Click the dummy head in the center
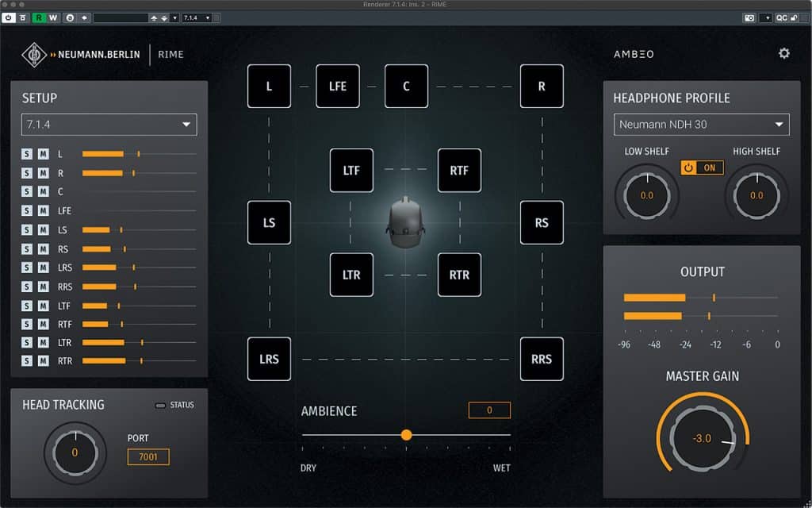 405,222
